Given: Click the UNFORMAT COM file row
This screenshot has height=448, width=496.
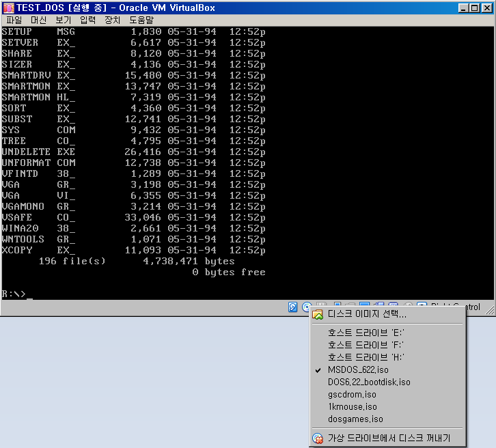Looking at the screenshot, I should 133,163.
